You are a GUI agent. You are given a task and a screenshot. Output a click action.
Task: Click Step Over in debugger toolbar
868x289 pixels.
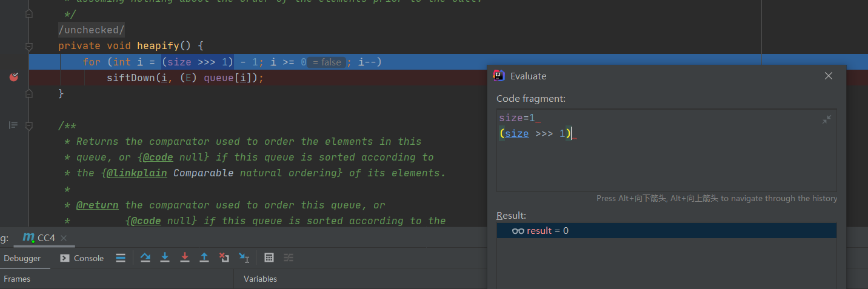click(x=145, y=257)
